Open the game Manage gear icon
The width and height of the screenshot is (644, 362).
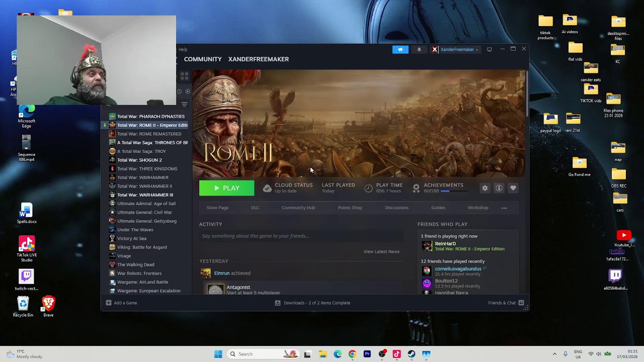pos(485,188)
